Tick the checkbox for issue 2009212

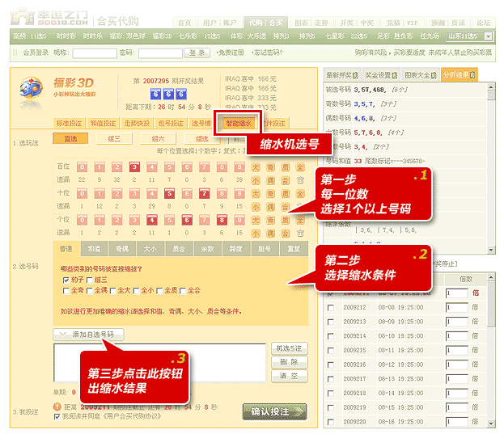(330, 308)
